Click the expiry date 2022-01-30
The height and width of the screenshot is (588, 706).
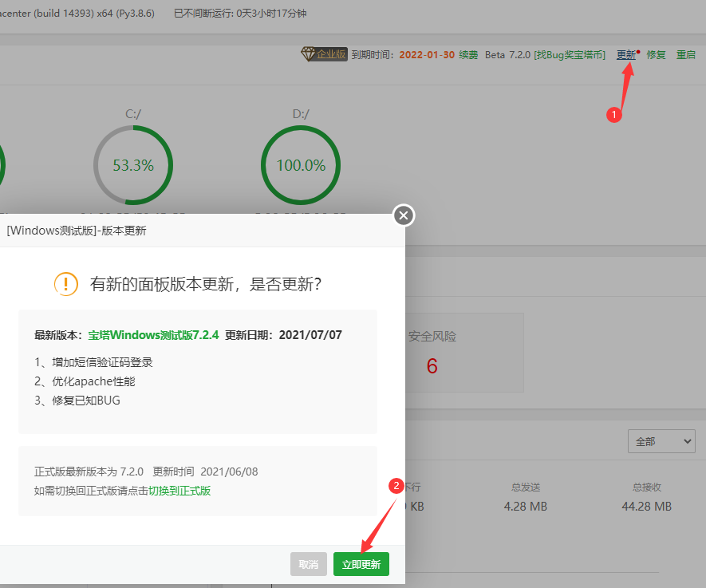point(427,55)
